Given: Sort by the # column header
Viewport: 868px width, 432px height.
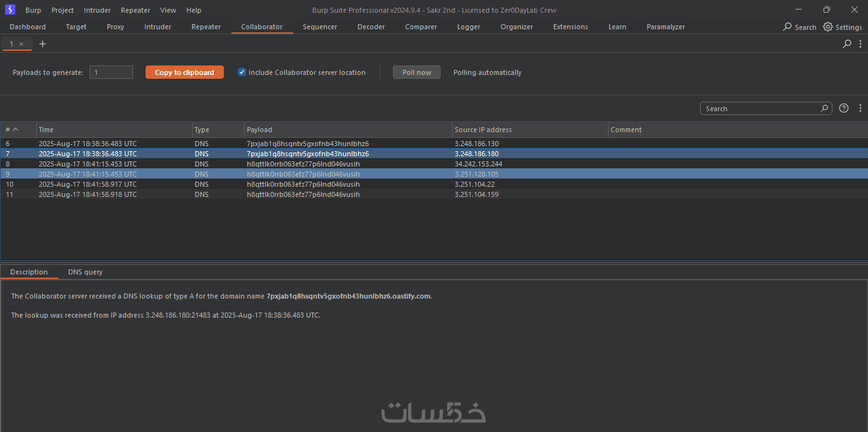Looking at the screenshot, I should (18, 130).
